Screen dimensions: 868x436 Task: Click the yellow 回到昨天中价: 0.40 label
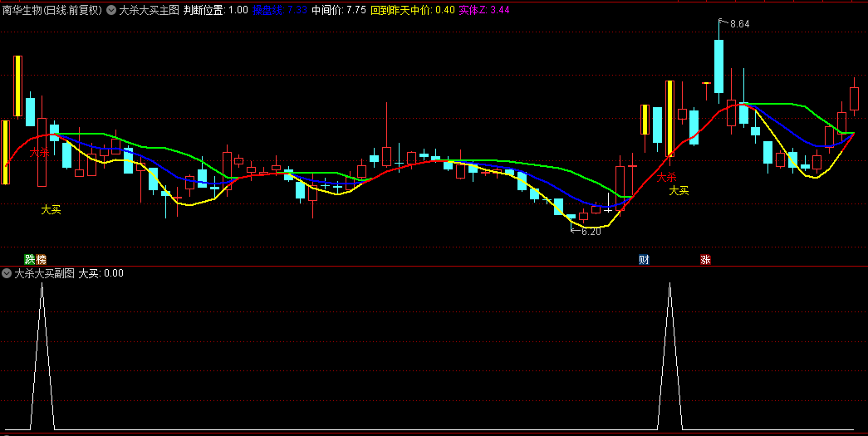(x=413, y=10)
